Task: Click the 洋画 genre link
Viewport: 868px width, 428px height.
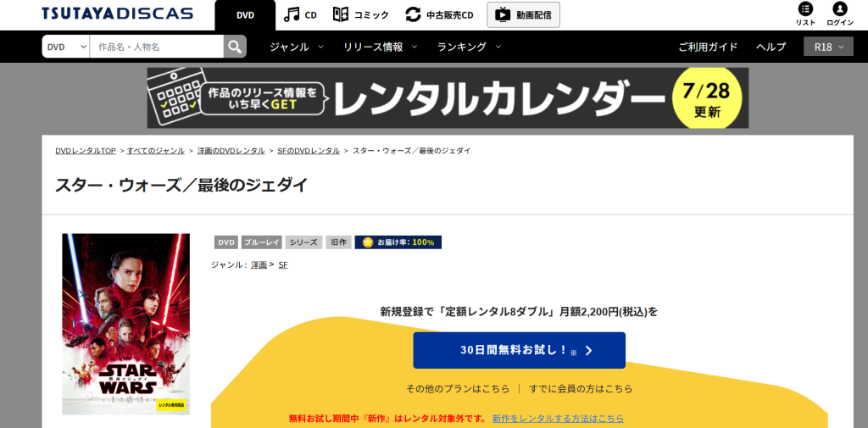Action: point(259,264)
